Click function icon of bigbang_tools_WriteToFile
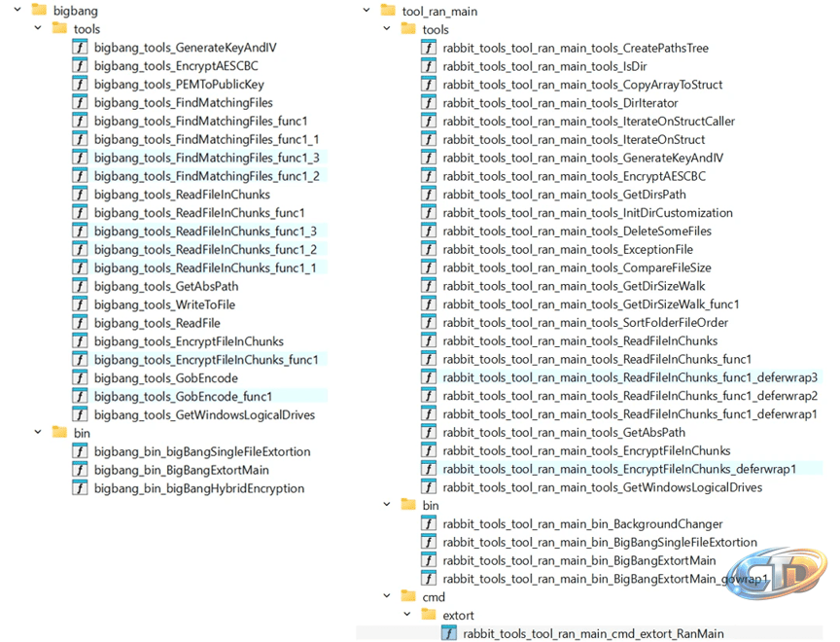The width and height of the screenshot is (840, 642). 80,304
